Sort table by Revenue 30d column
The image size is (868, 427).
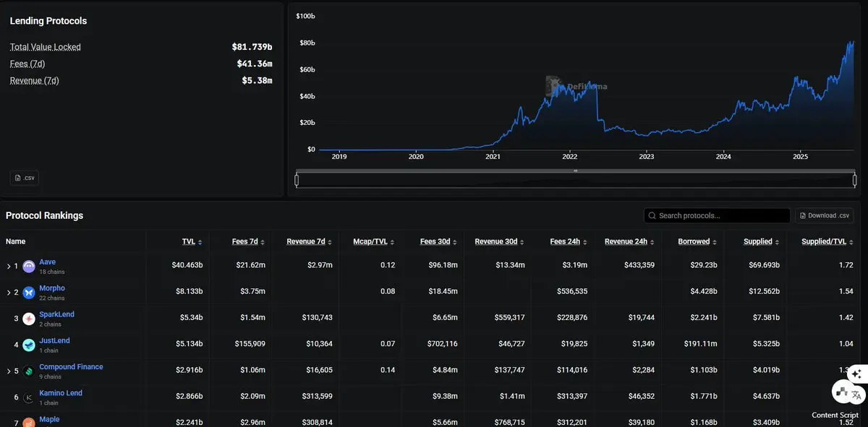click(x=500, y=241)
